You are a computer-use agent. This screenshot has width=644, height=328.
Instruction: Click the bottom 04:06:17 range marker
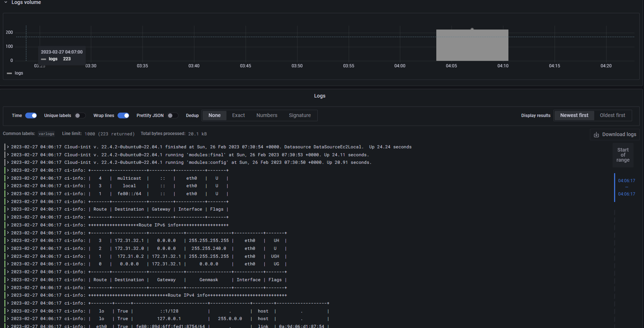[626, 194]
